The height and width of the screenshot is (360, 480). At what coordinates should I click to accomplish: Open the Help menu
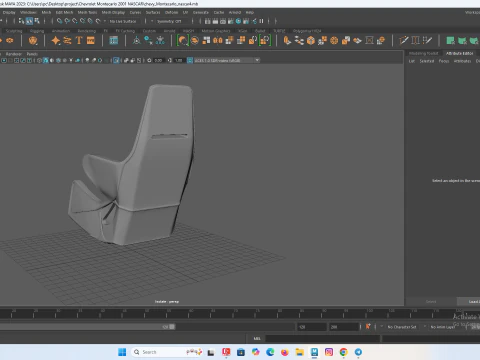tap(250, 12)
